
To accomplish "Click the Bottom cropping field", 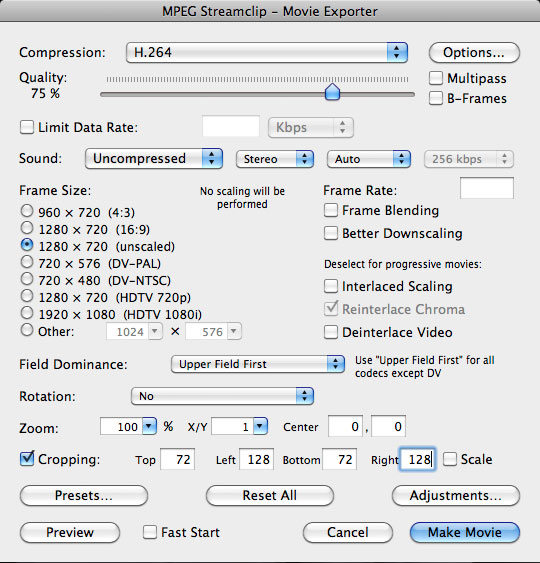I will click(340, 459).
